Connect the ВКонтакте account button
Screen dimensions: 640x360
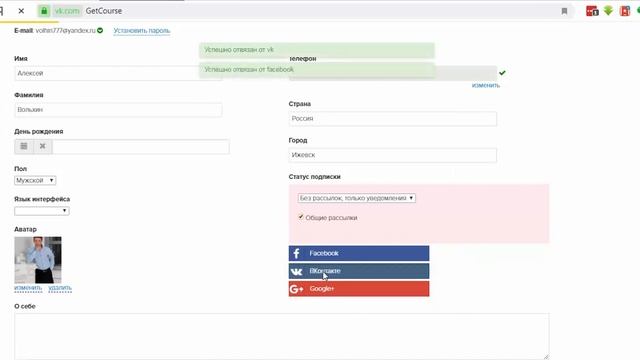click(359, 271)
